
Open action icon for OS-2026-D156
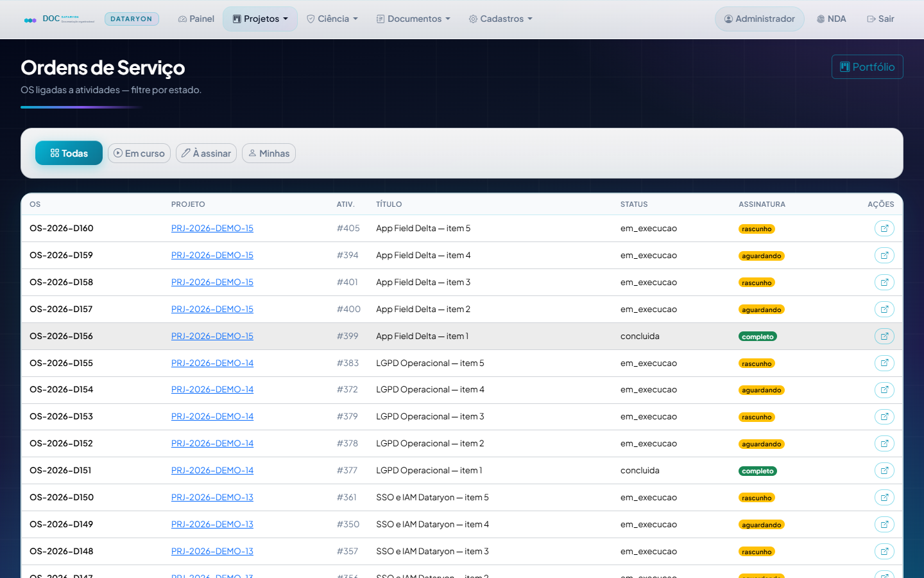tap(884, 337)
